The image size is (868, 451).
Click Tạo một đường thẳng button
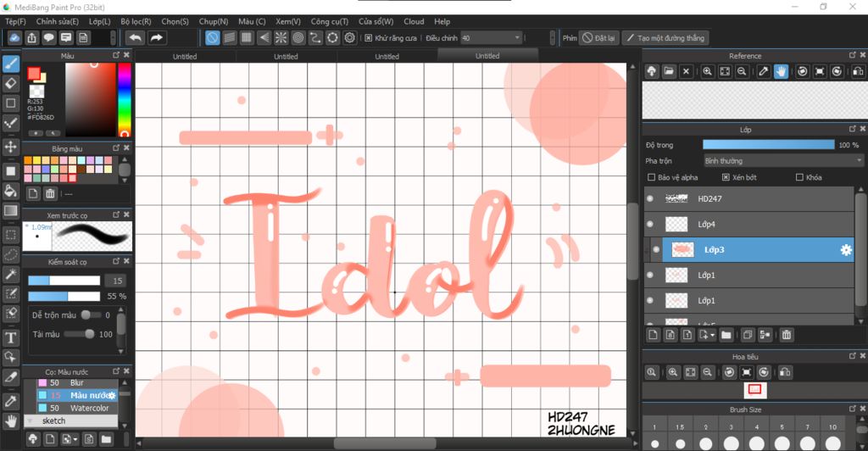(665, 38)
